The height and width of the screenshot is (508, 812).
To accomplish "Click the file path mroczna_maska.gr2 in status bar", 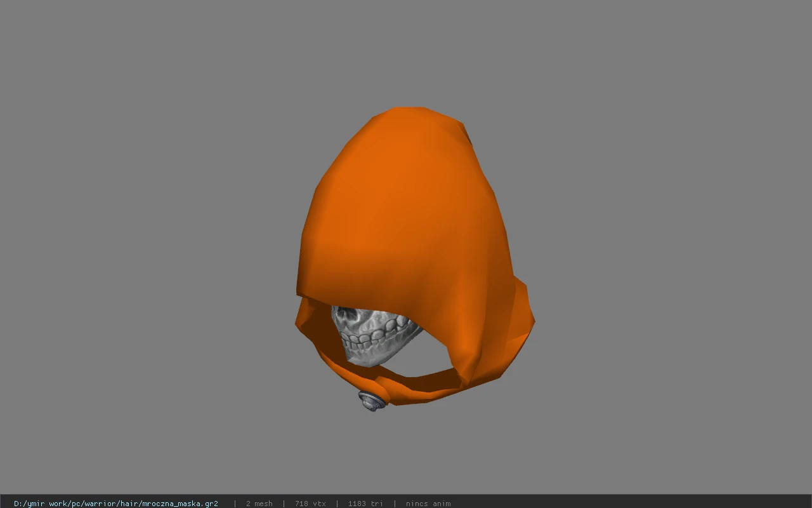I will (x=116, y=504).
